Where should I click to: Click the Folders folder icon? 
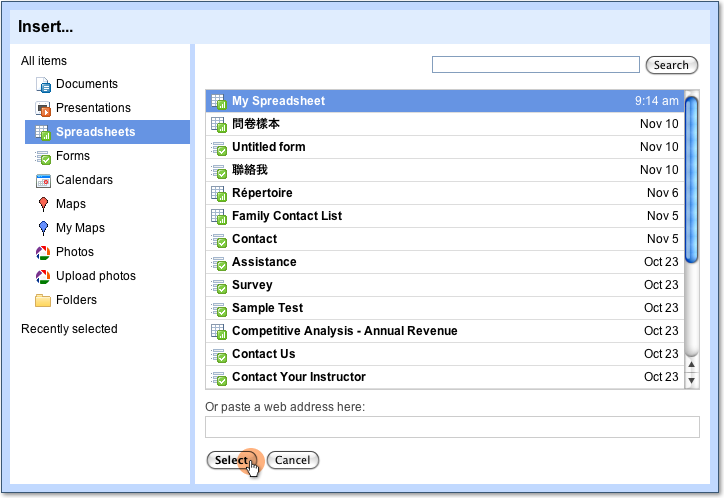point(43,300)
